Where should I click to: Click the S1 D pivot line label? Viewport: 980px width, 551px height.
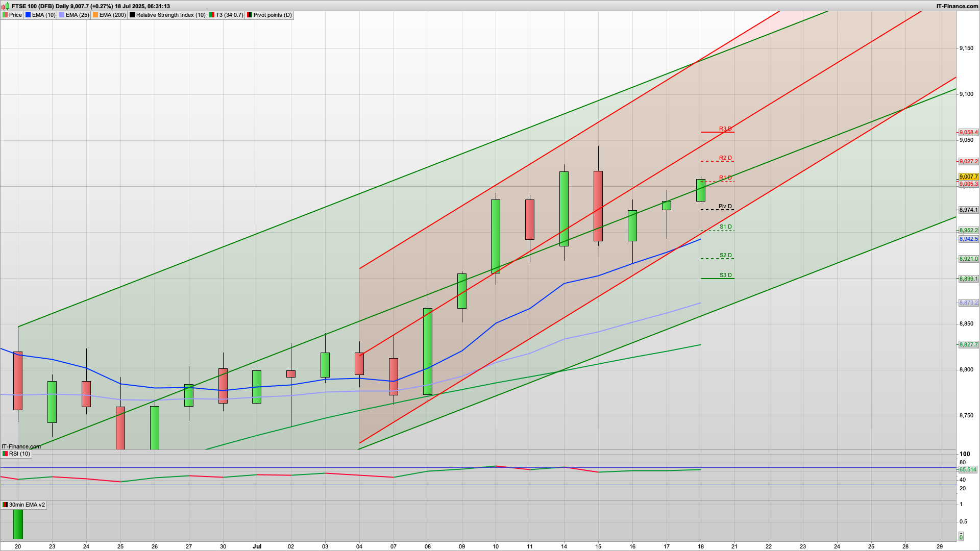(726, 227)
